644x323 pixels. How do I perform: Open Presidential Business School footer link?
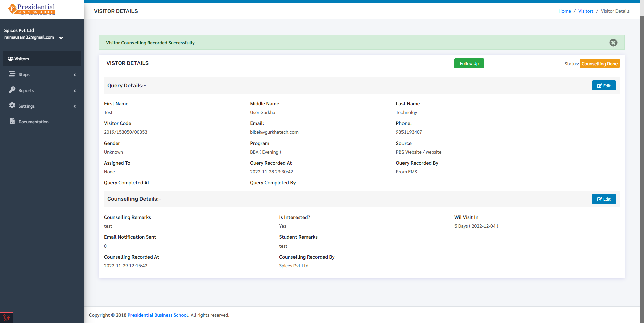[158, 315]
